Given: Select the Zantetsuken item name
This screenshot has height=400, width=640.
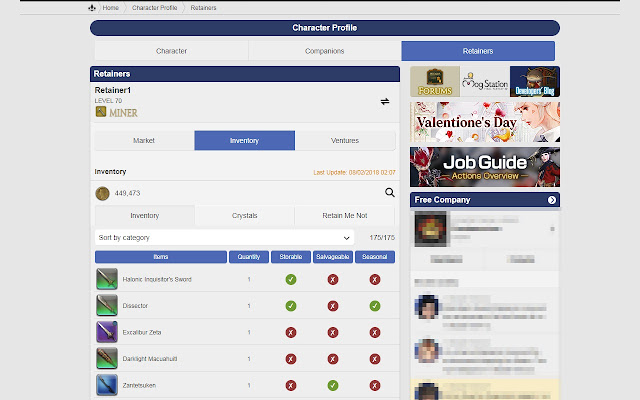Looking at the screenshot, I should point(139,385).
